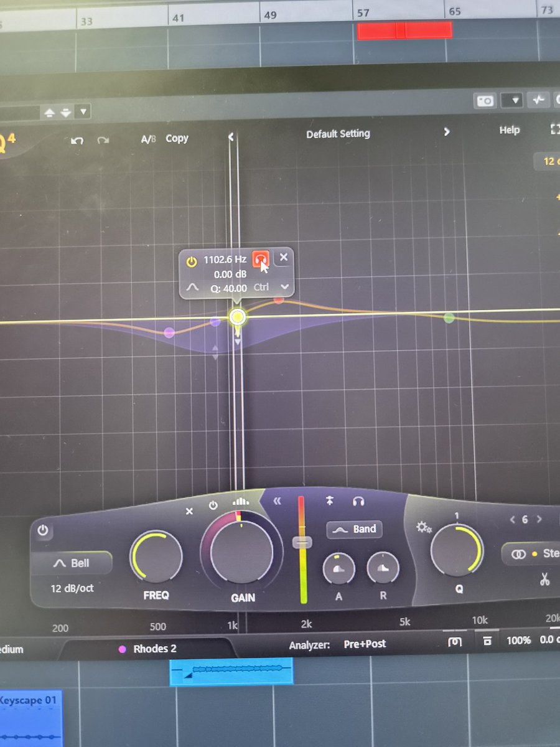Expand the popup's down chevron menu

tap(284, 287)
